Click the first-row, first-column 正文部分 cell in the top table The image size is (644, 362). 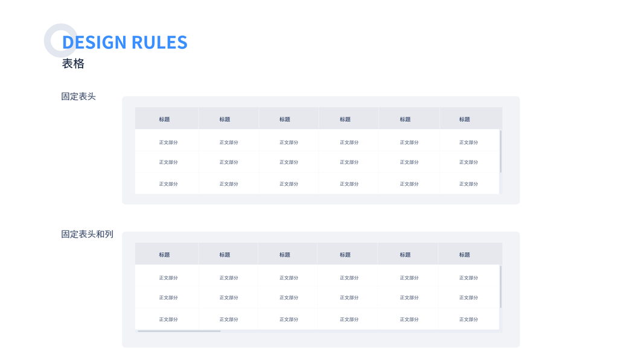[x=168, y=142]
